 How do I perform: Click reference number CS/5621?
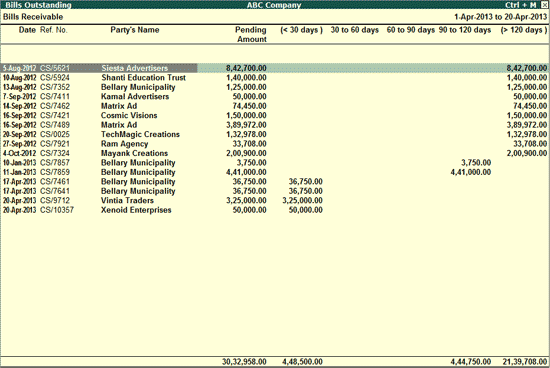(x=55, y=68)
